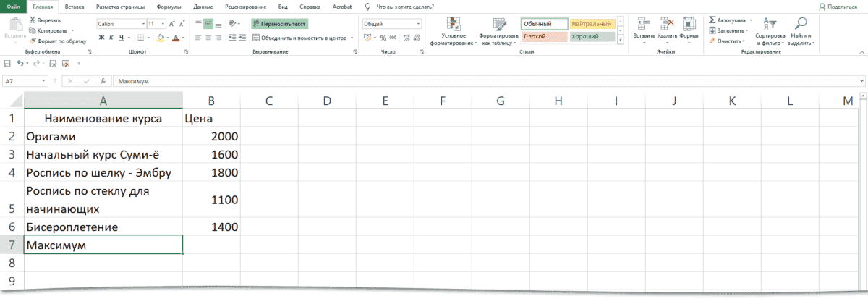Toggle Wrap Text (Переносить текст)
This screenshot has height=299, width=868.
279,23
